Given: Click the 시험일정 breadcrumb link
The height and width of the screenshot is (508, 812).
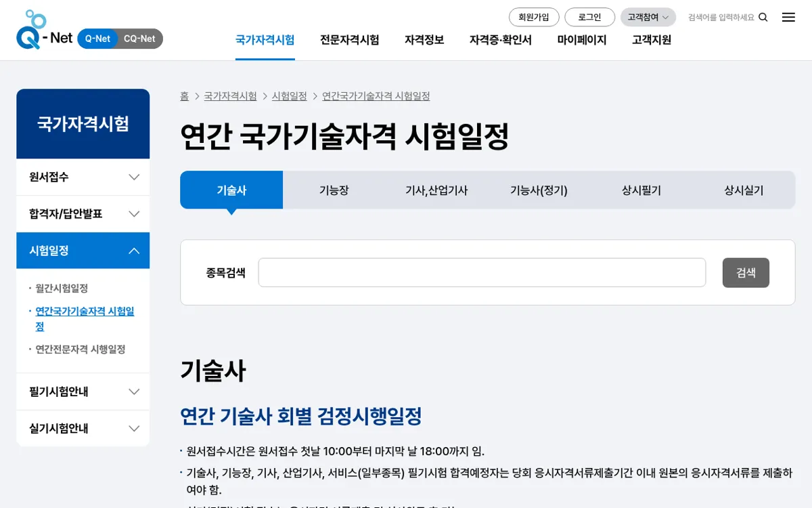Looking at the screenshot, I should pyautogui.click(x=289, y=96).
